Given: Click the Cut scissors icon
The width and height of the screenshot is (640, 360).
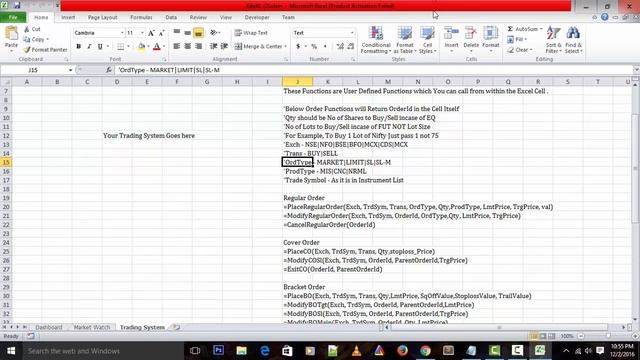Looking at the screenshot, I should (x=27, y=29).
